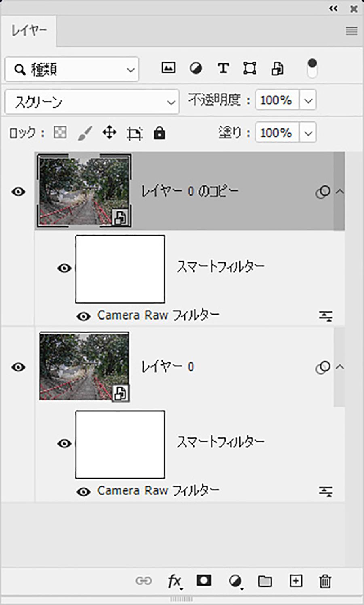Lock all with the padlock icon
The height and width of the screenshot is (605, 364).
(159, 133)
